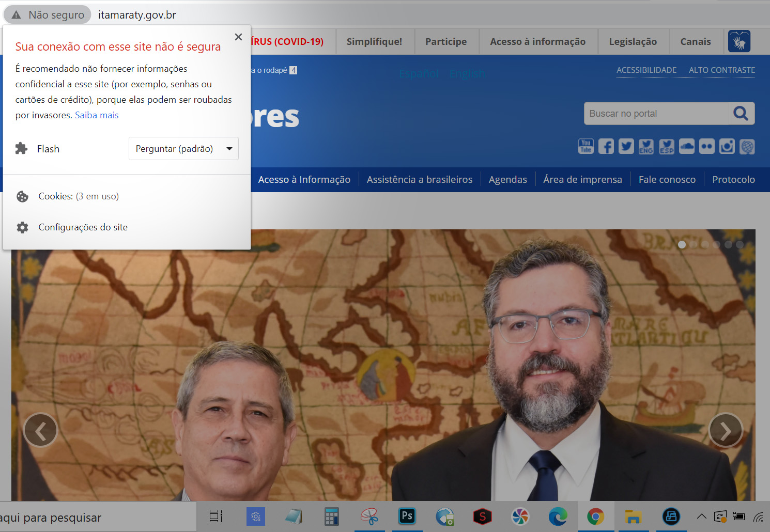Open the COVID-19 link in top bar
The image size is (770, 532).
287,42
